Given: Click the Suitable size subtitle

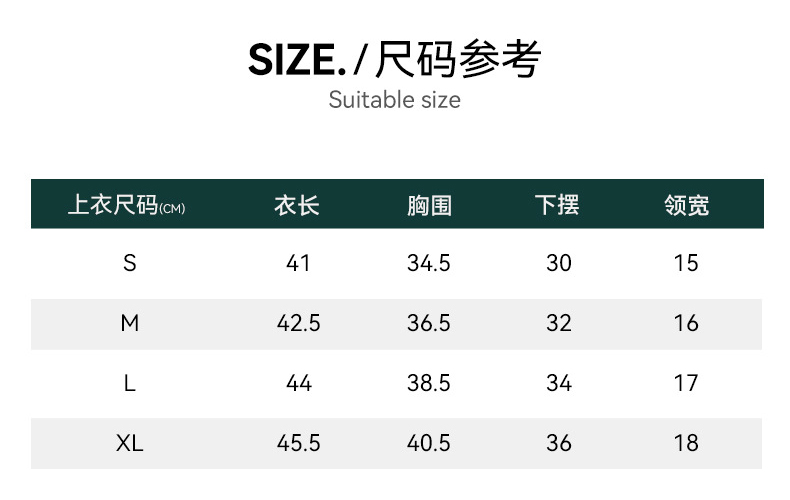Looking at the screenshot, I should (x=394, y=100).
